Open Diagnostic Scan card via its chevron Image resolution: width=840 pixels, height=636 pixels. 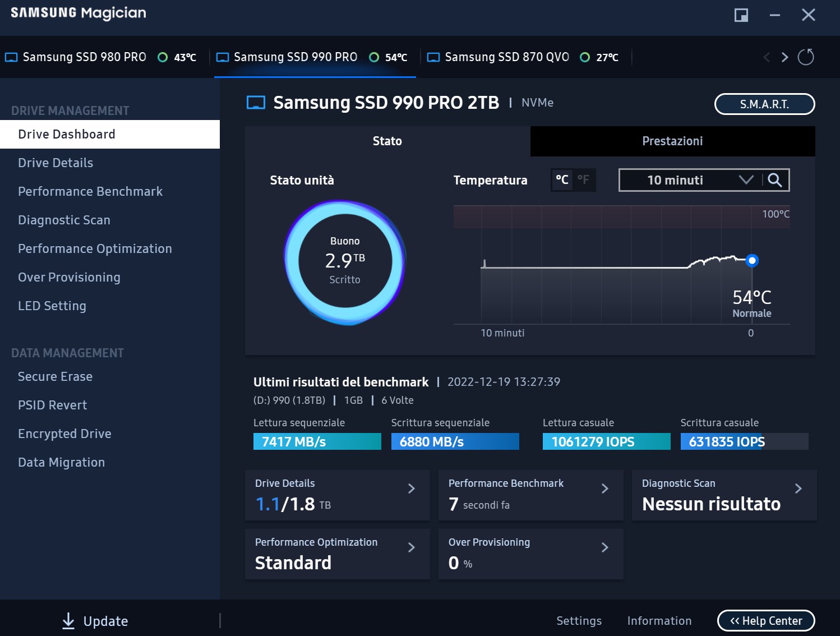[799, 488]
